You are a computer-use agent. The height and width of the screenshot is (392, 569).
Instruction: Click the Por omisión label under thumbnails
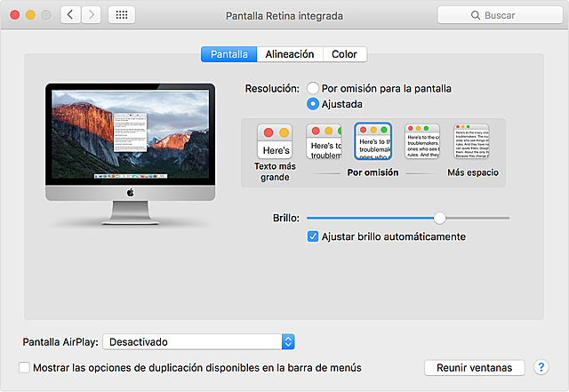point(373,172)
